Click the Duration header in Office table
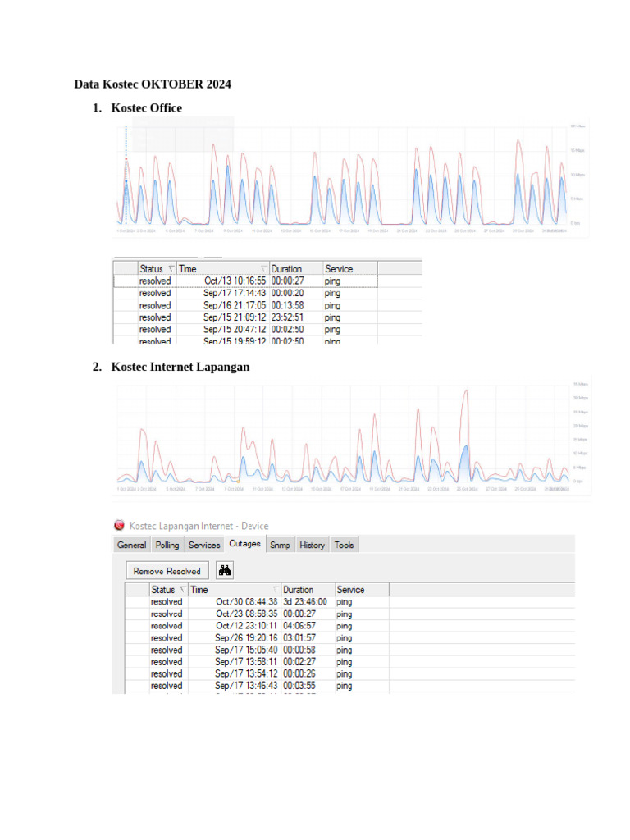Screen dimensions: 630x840 click(x=296, y=268)
